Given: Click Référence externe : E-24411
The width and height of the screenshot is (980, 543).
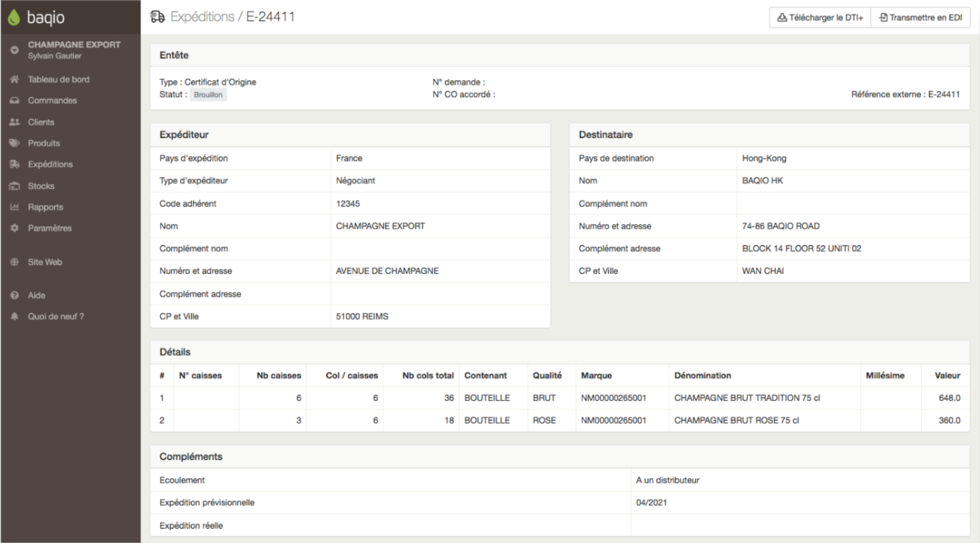Looking at the screenshot, I should [x=905, y=94].
